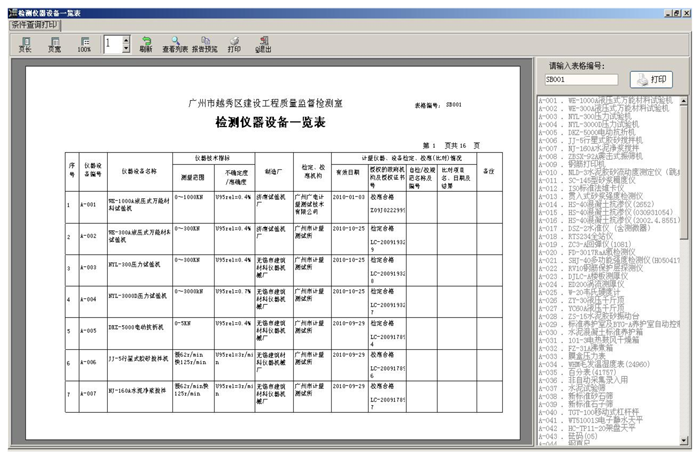Click the 退出 (exit) toolbar icon
Image resolution: width=700 pixels, height=460 pixels.
264,42
